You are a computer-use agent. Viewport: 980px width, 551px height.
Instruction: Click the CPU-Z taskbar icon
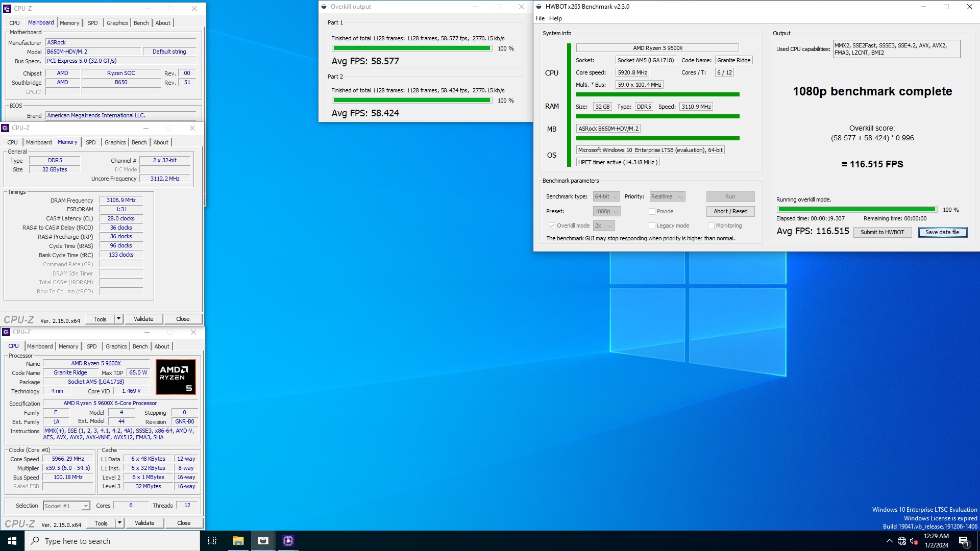(288, 541)
